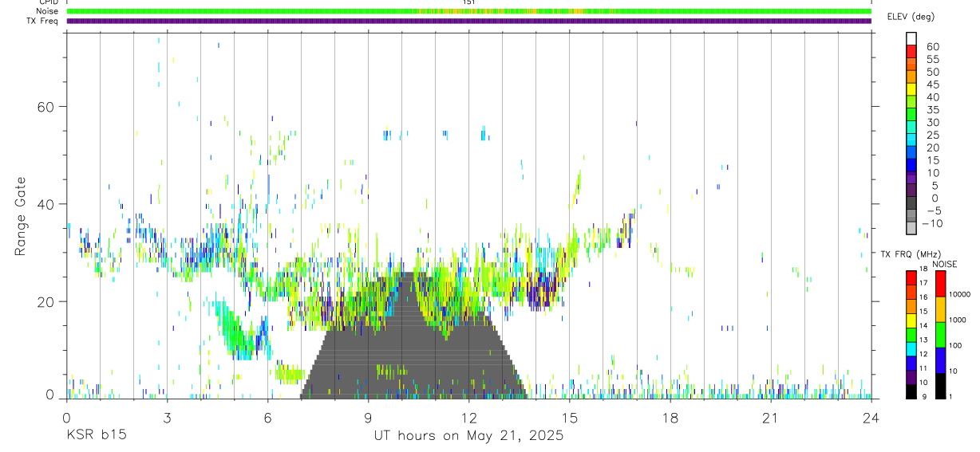This screenshot has width=980, height=452.
Task: Click NOISE legend value '100'
Action: pos(956,345)
